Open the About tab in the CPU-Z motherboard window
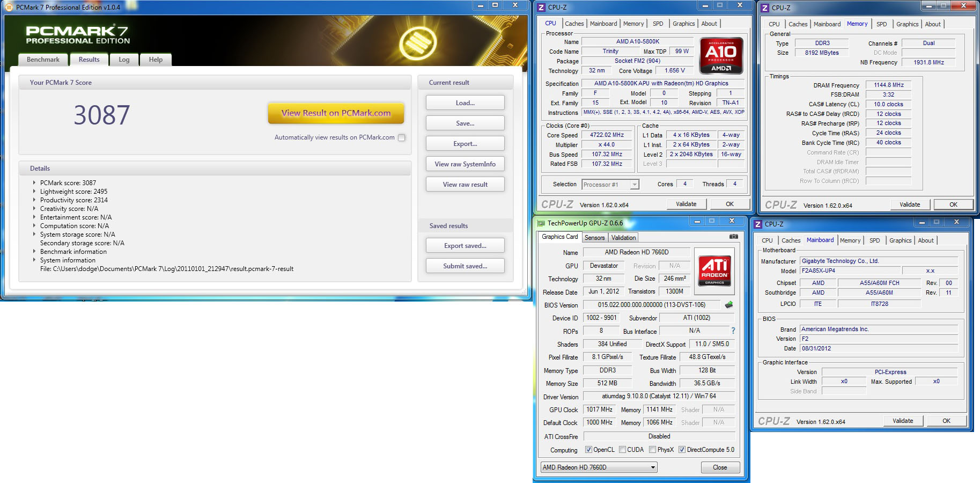Screen dimensions: 980x483 tap(925, 240)
